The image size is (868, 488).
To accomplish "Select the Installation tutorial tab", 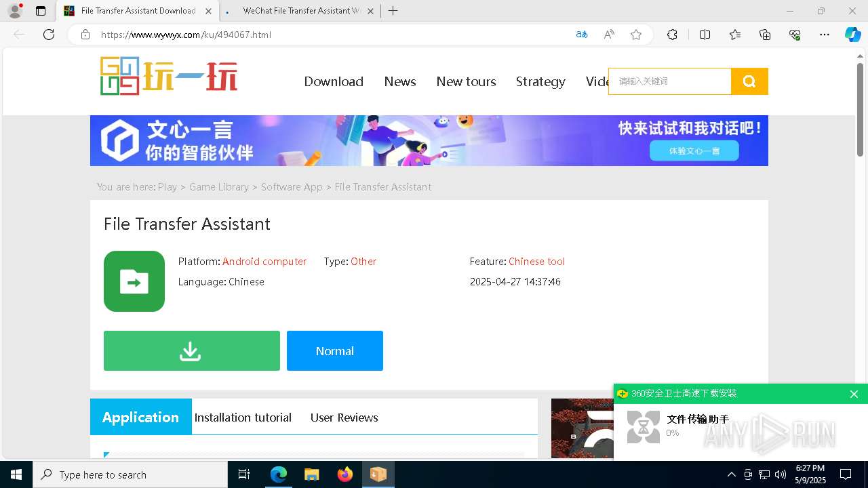I will tap(243, 418).
